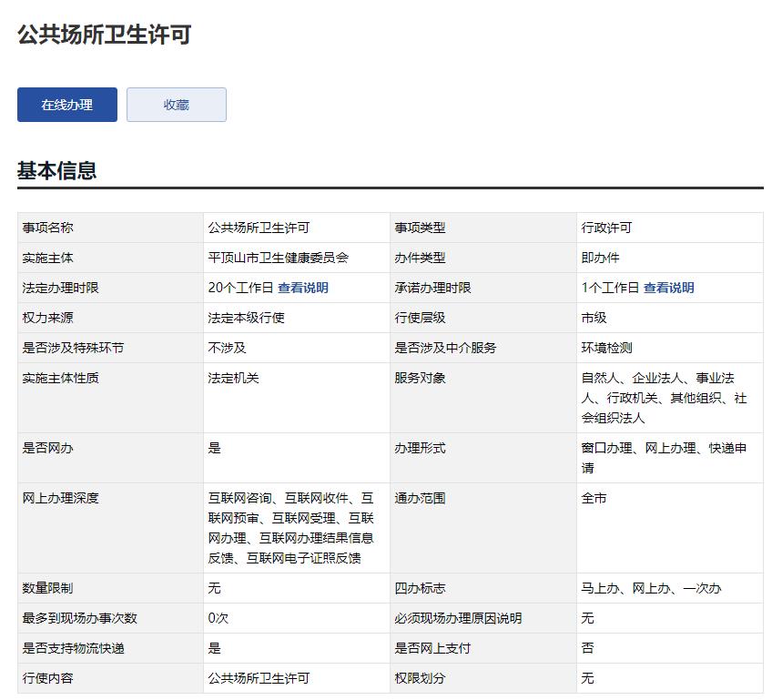The height and width of the screenshot is (700, 772).
Task: Select 无 value in 数量限制 row
Action: click(214, 588)
